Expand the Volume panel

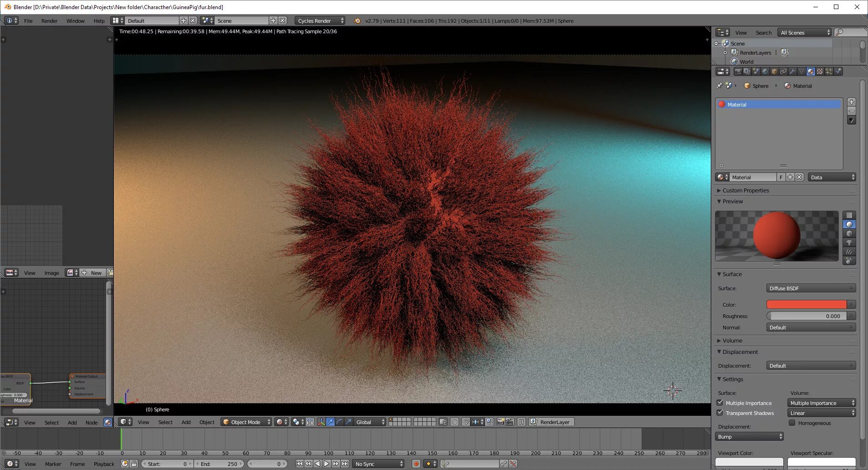pyautogui.click(x=732, y=340)
